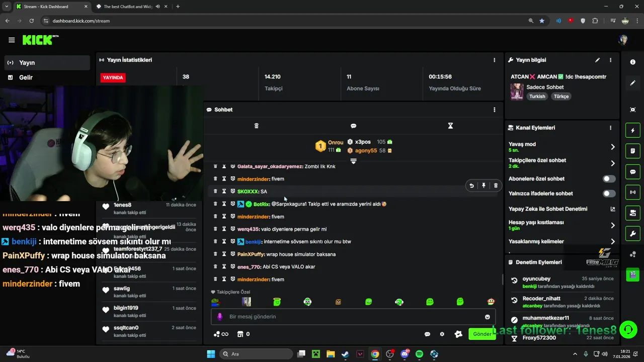Open the Gelir section in the left menu
Screen dimensions: 644x362
[x=47, y=77]
